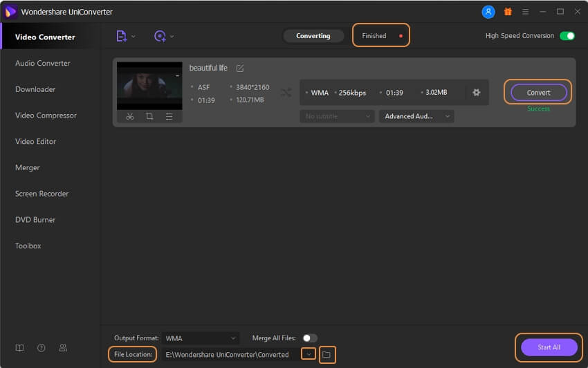Open the Output Format WMA dropdown
Image resolution: width=588 pixels, height=368 pixels.
click(201, 338)
